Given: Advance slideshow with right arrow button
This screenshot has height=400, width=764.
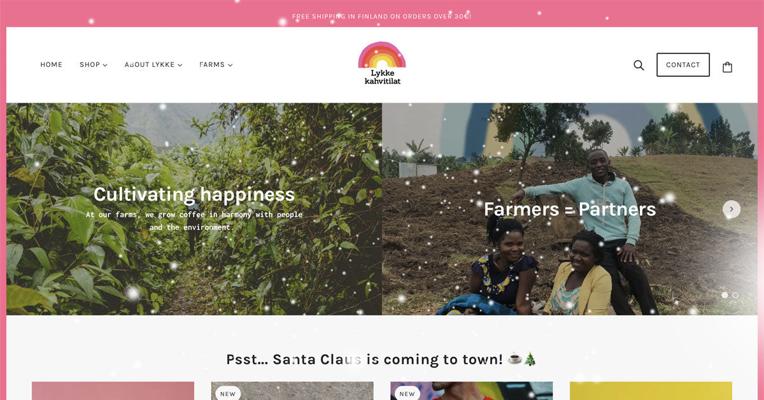Looking at the screenshot, I should coord(731,209).
